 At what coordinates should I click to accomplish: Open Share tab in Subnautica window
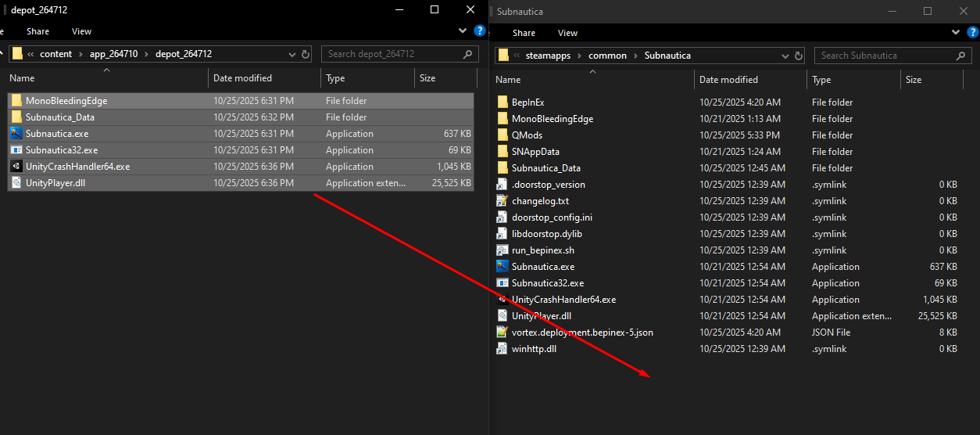(x=524, y=33)
